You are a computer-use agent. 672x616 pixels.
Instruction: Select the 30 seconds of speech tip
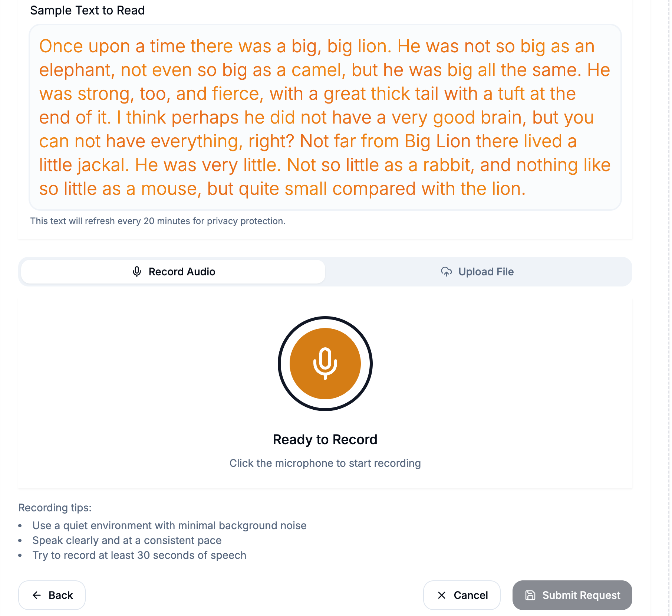point(139,555)
